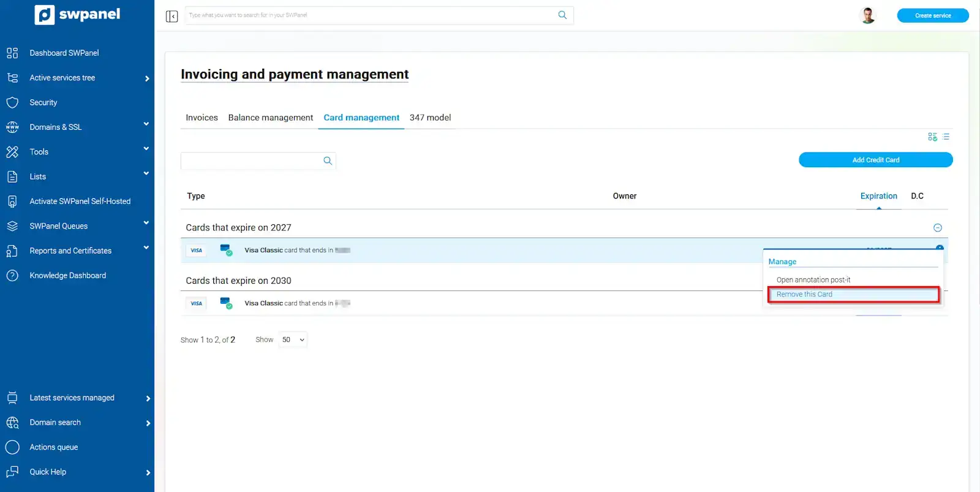
Task: Expand the Domains & SSL sidebar menu
Action: click(x=146, y=124)
